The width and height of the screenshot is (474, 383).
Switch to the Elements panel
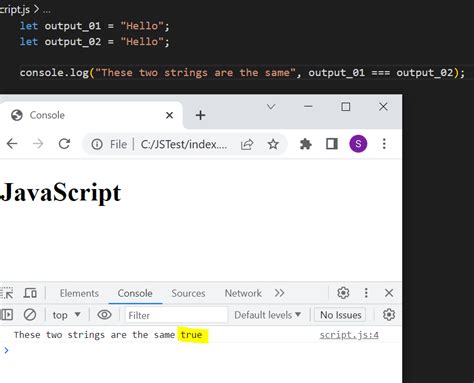tap(79, 293)
